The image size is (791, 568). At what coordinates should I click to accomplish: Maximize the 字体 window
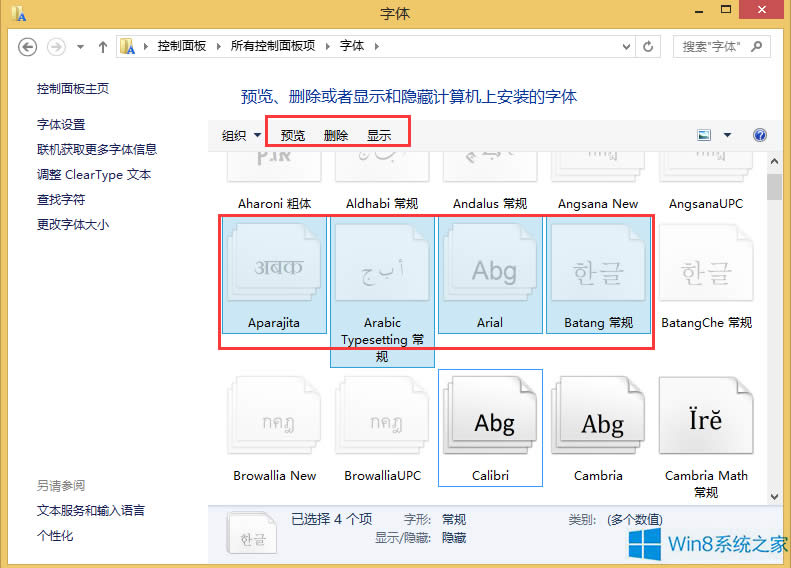pyautogui.click(x=725, y=9)
